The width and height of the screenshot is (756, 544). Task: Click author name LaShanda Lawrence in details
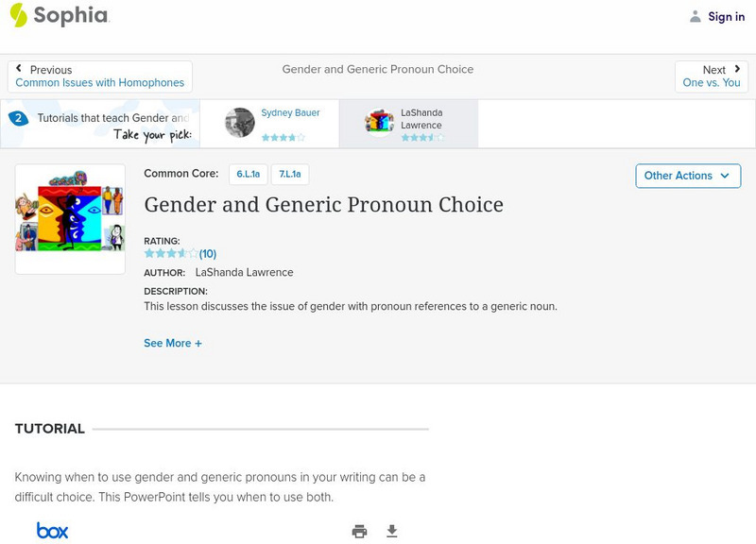[x=244, y=273]
